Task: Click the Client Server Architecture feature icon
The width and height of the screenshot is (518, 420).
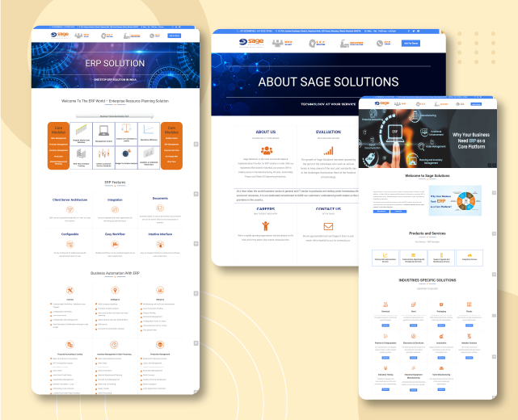Action: (x=69, y=209)
